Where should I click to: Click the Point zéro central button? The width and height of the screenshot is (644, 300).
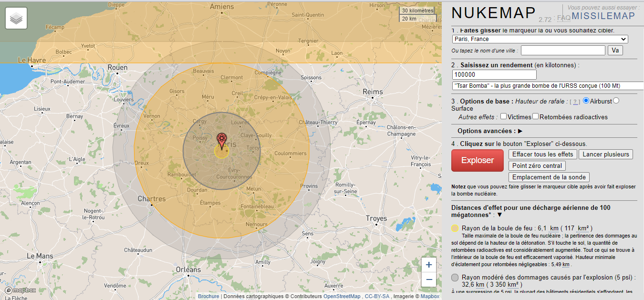coord(537,166)
